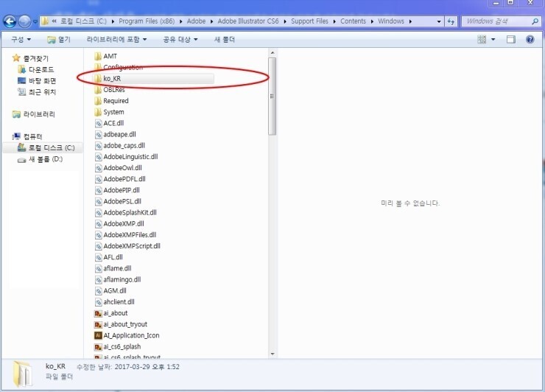
Task: Expand the arrow after Support Files breadcrumb
Action: 334,21
